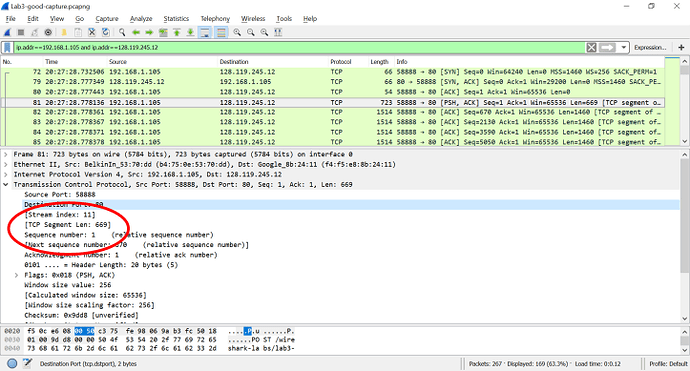The height and width of the screenshot is (371, 690).
Task: Open the Help menu
Action: (310, 18)
